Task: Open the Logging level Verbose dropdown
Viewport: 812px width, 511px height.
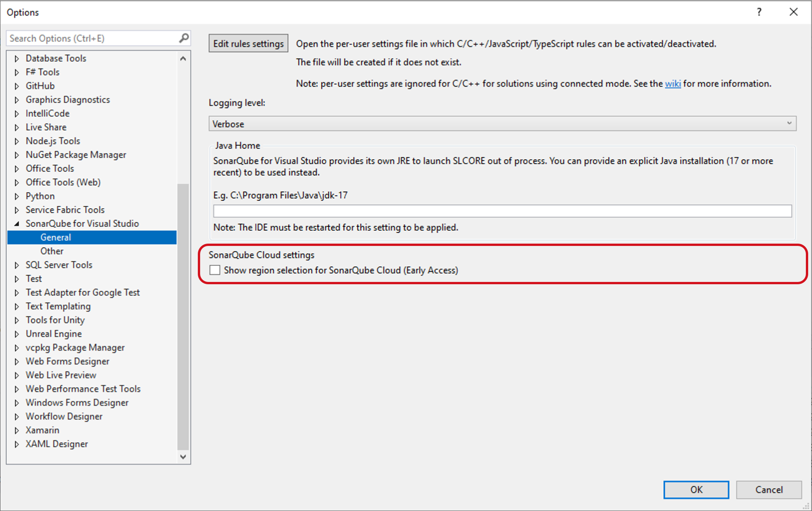Action: coord(502,124)
